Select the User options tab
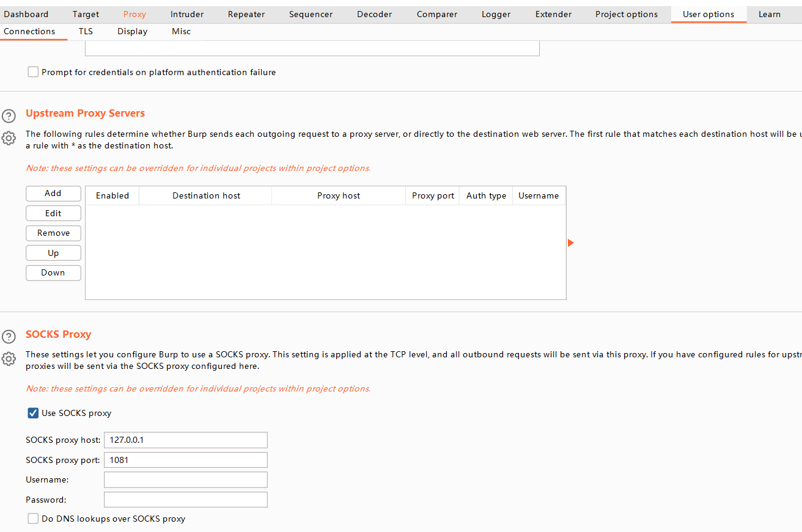The height and width of the screenshot is (532, 802). click(708, 14)
